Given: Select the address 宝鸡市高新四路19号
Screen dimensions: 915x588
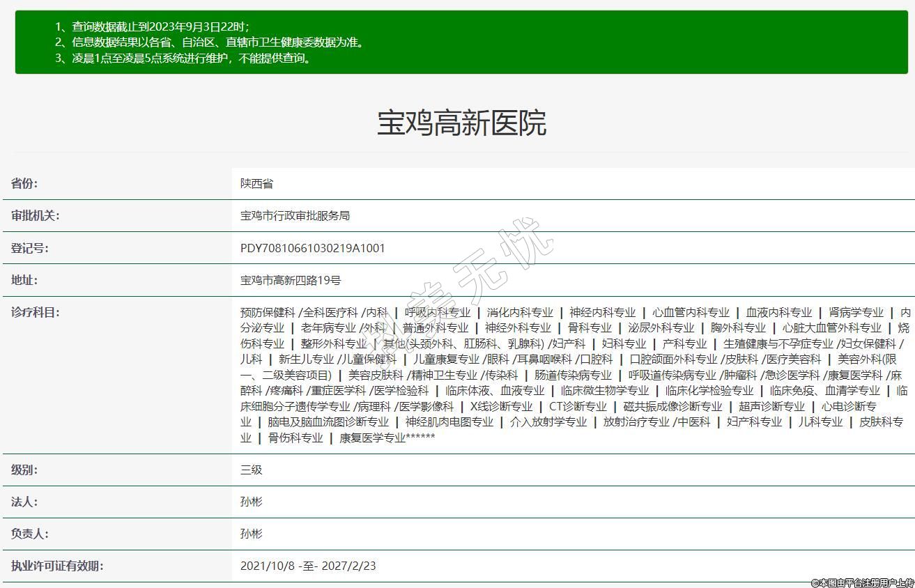Looking at the screenshot, I should coord(290,280).
